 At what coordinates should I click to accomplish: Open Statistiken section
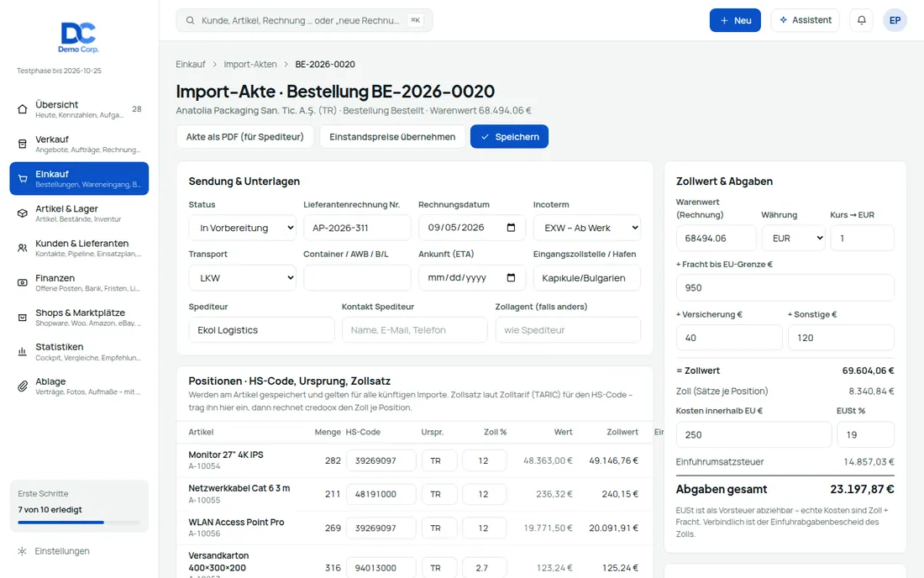79,352
